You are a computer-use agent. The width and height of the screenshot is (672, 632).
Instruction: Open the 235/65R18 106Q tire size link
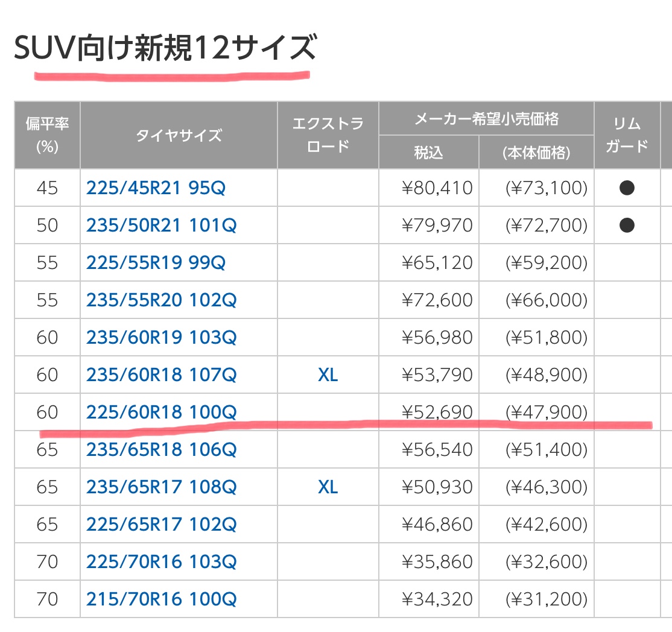point(161,449)
